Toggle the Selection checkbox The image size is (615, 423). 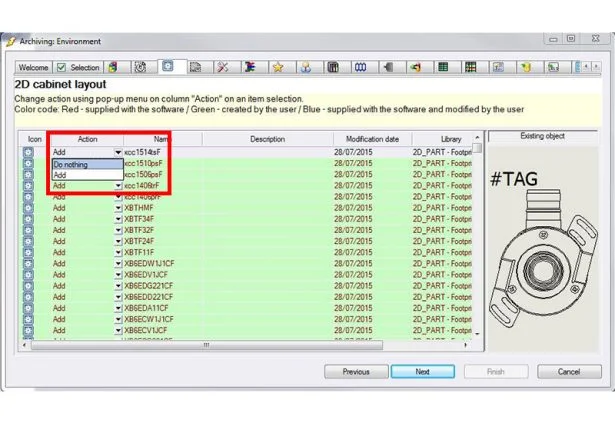pyautogui.click(x=60, y=67)
